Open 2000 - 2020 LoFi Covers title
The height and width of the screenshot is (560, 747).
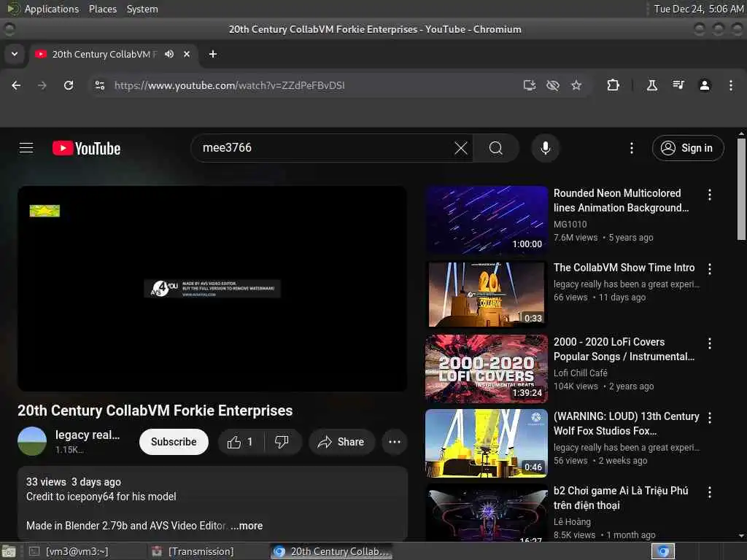[x=624, y=349]
